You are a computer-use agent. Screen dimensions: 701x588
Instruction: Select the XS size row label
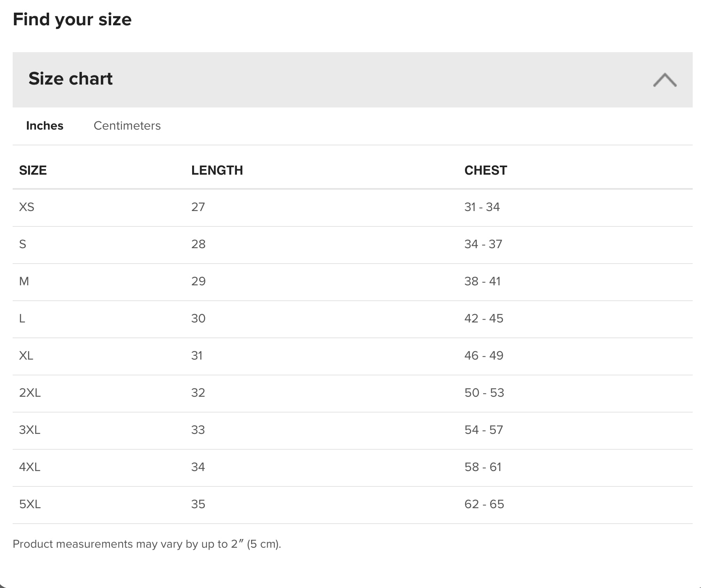pyautogui.click(x=26, y=207)
